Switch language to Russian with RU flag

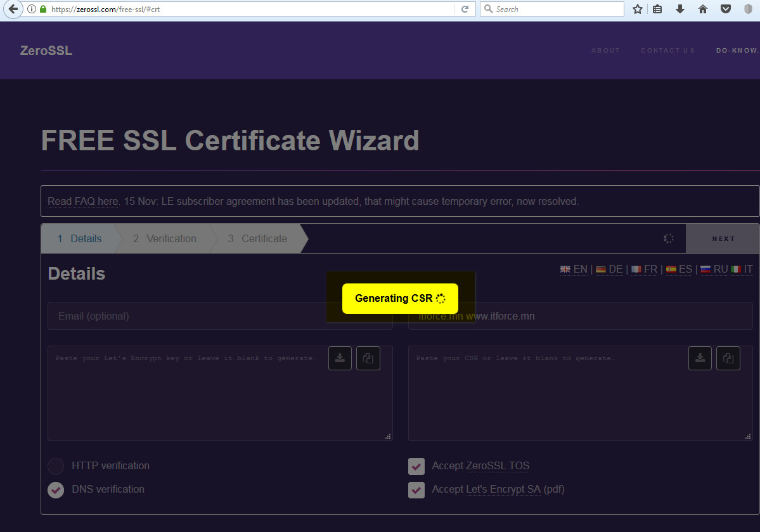pos(714,269)
